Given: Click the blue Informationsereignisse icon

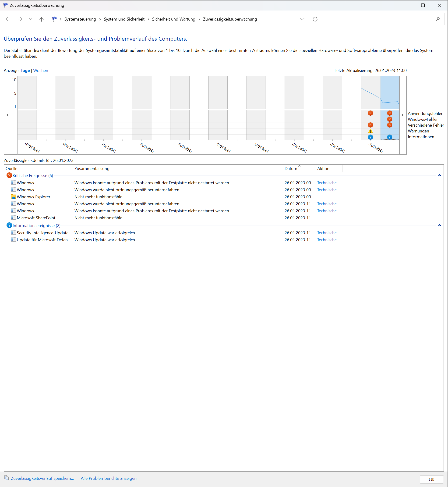Looking at the screenshot, I should pos(9,225).
